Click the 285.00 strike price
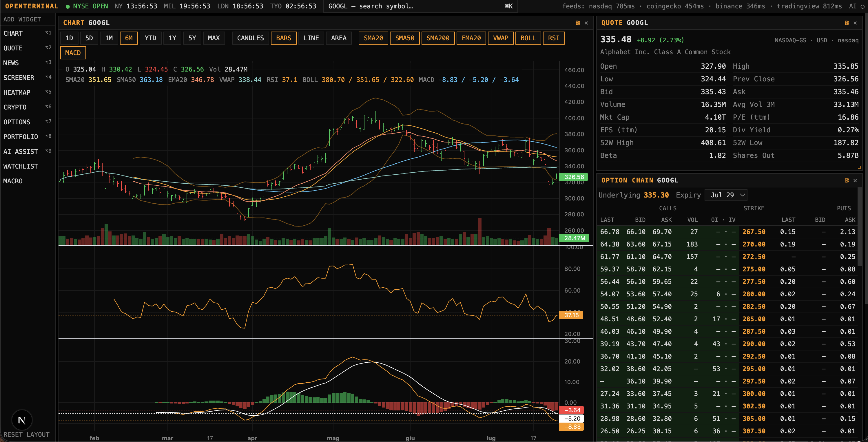 click(x=754, y=319)
